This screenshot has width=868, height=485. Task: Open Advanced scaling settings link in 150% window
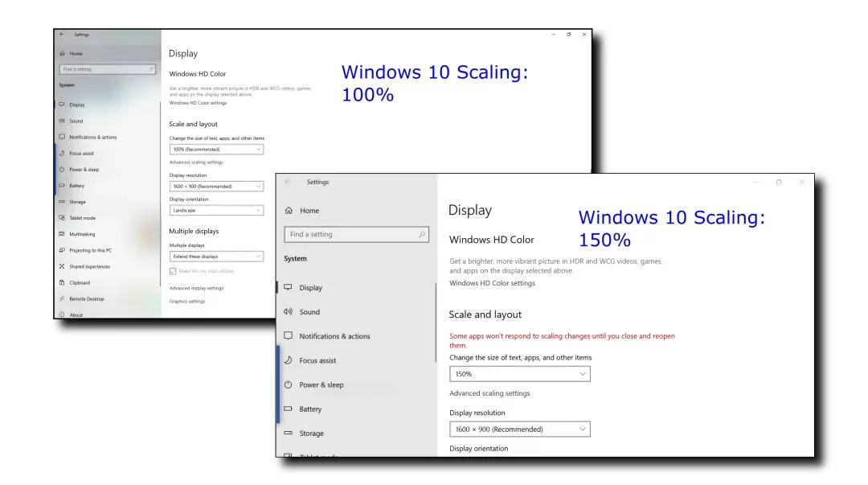pos(489,393)
